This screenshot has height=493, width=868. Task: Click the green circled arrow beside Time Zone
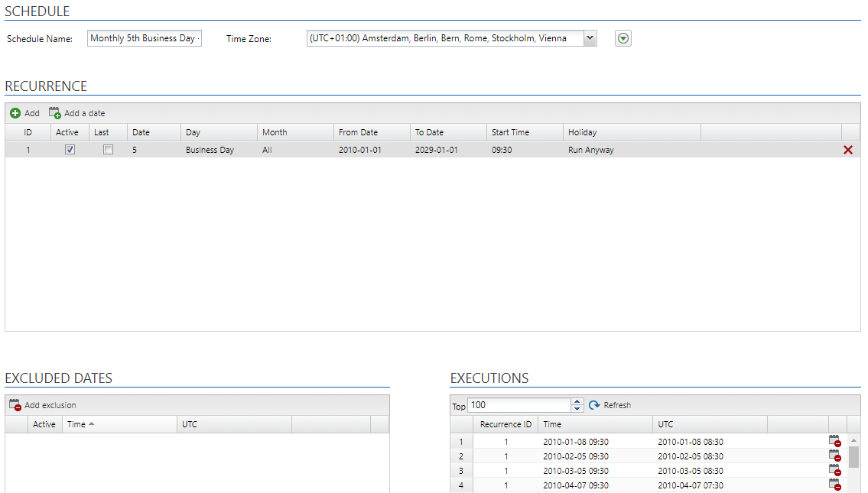(x=623, y=37)
